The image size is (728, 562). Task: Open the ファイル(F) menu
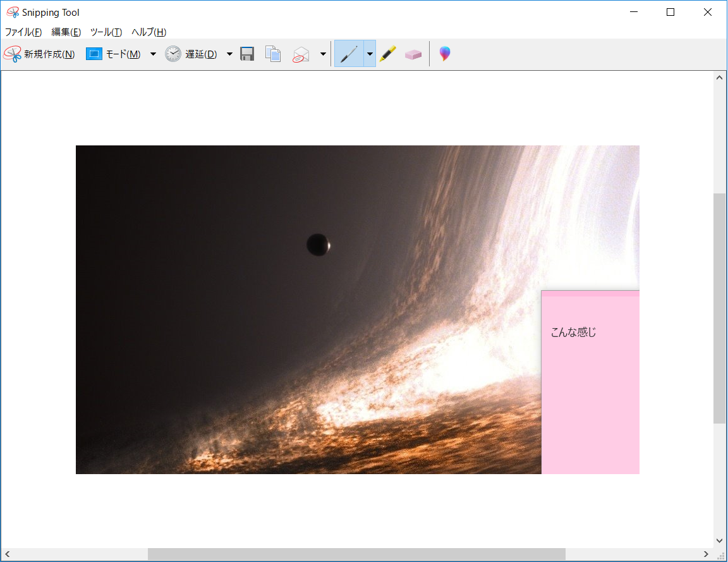pyautogui.click(x=23, y=32)
